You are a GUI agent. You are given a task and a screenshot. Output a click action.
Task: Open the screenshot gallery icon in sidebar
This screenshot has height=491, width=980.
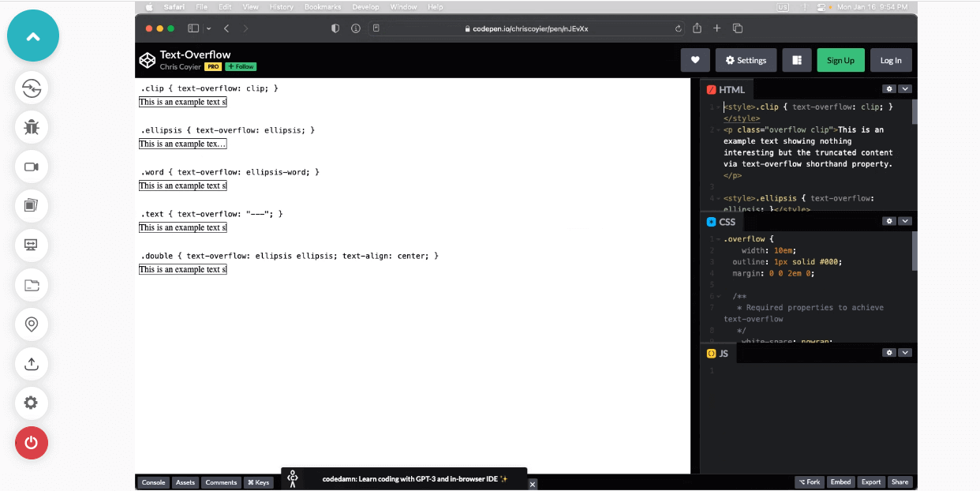tap(32, 206)
